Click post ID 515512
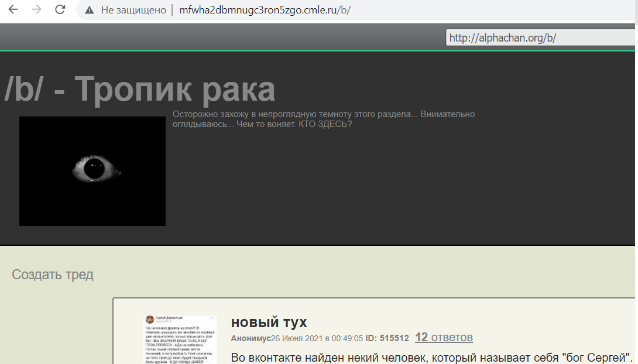 click(395, 338)
